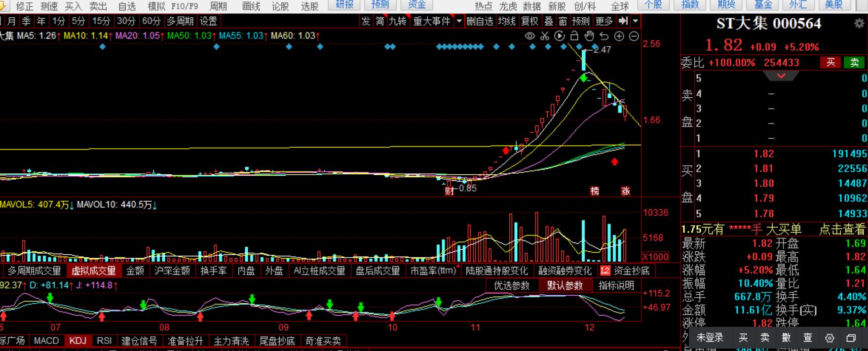Open settings gear next to ST大集 000564
The height and width of the screenshot is (351, 868).
coord(859,24)
